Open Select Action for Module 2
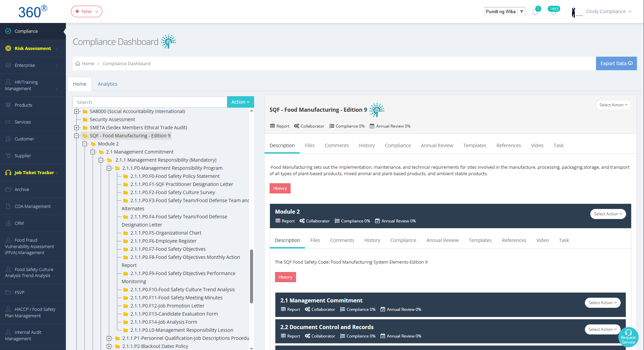Image resolution: width=644 pixels, height=350 pixels. coord(608,214)
